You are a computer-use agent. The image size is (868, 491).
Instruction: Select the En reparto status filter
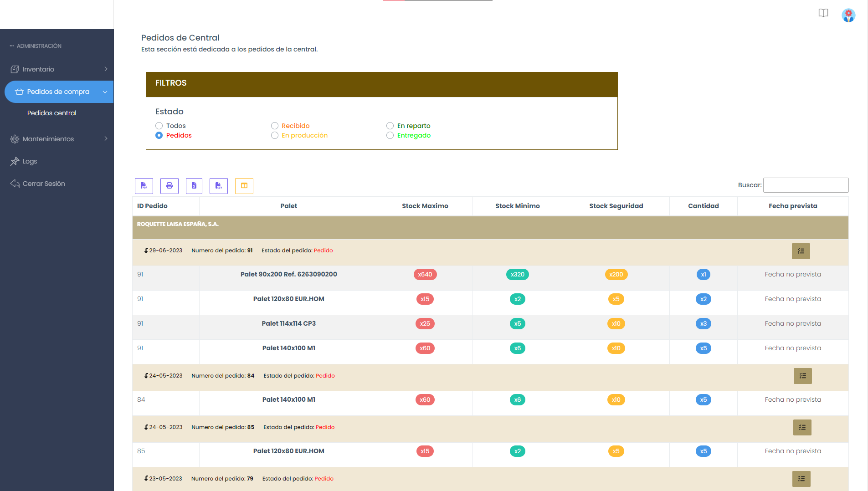[x=390, y=126]
